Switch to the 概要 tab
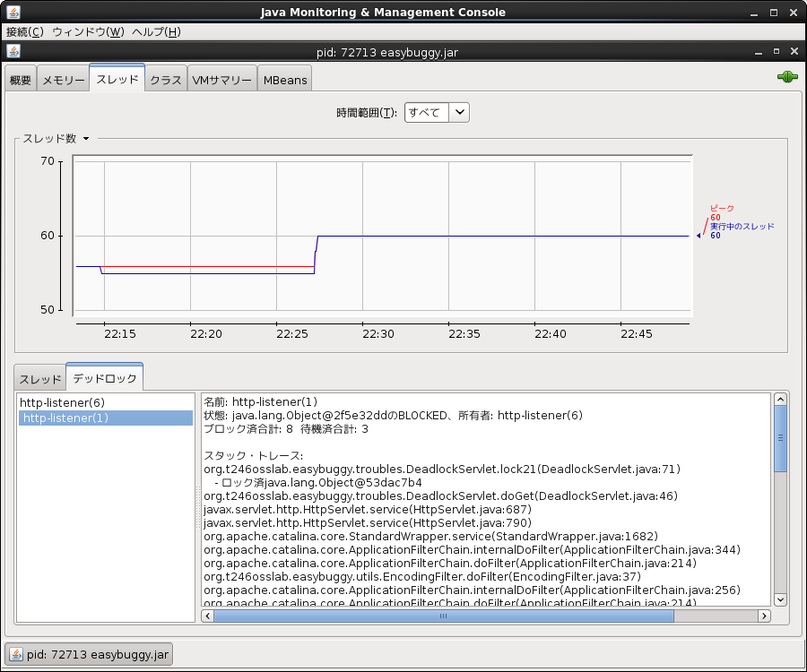The height and width of the screenshot is (672, 807). coord(21,80)
